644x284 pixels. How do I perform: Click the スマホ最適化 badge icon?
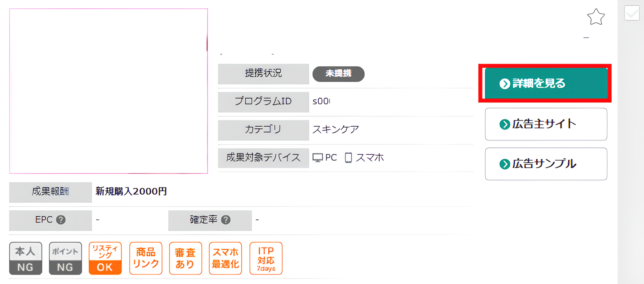click(225, 258)
